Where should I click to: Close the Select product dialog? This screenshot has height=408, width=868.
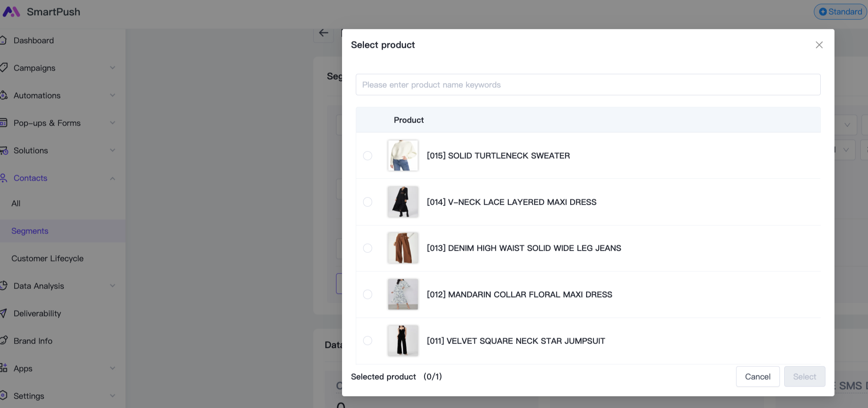(x=819, y=45)
